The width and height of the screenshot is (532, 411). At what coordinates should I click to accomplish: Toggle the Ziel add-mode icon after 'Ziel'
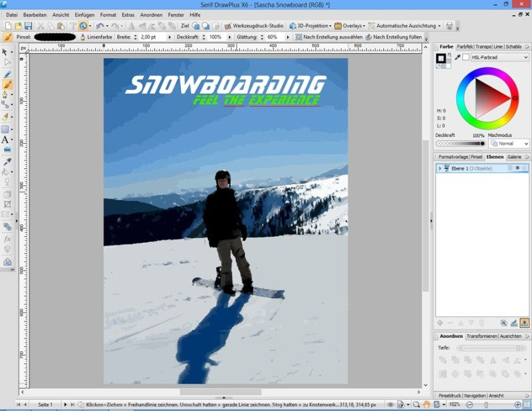(196, 26)
